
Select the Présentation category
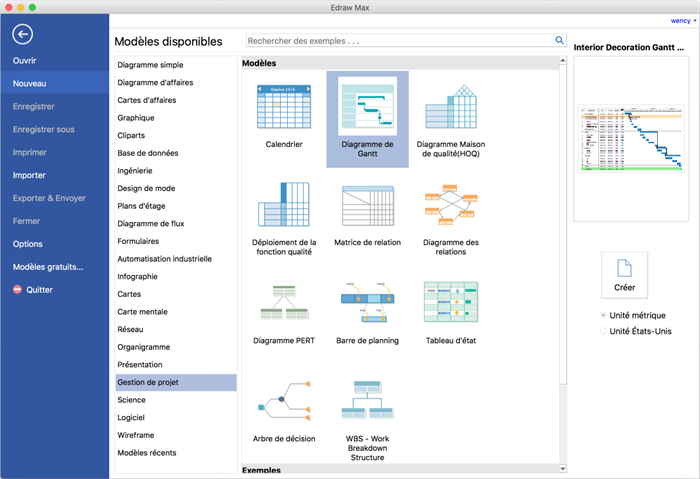(x=176, y=365)
